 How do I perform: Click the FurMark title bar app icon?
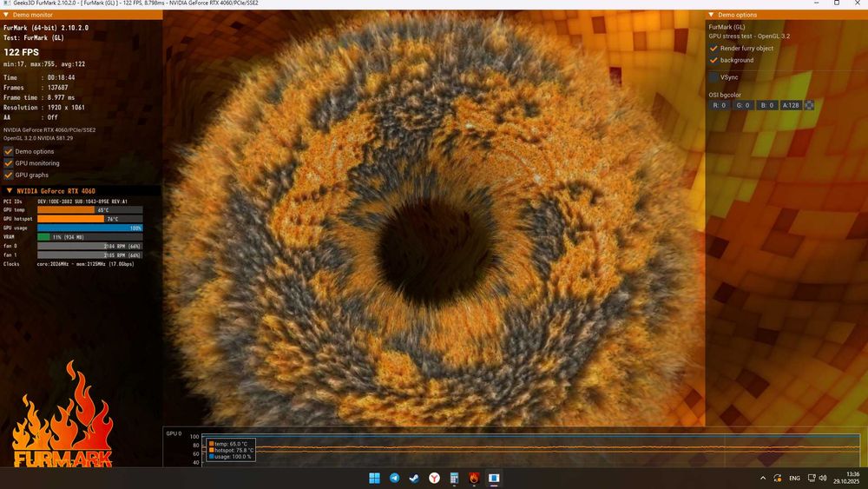point(7,3)
